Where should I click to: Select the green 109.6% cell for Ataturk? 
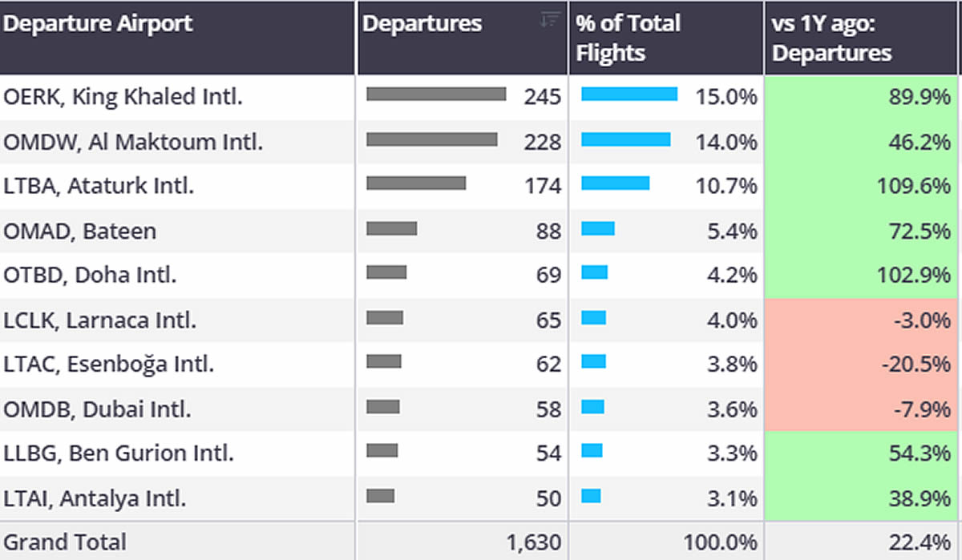(x=863, y=187)
